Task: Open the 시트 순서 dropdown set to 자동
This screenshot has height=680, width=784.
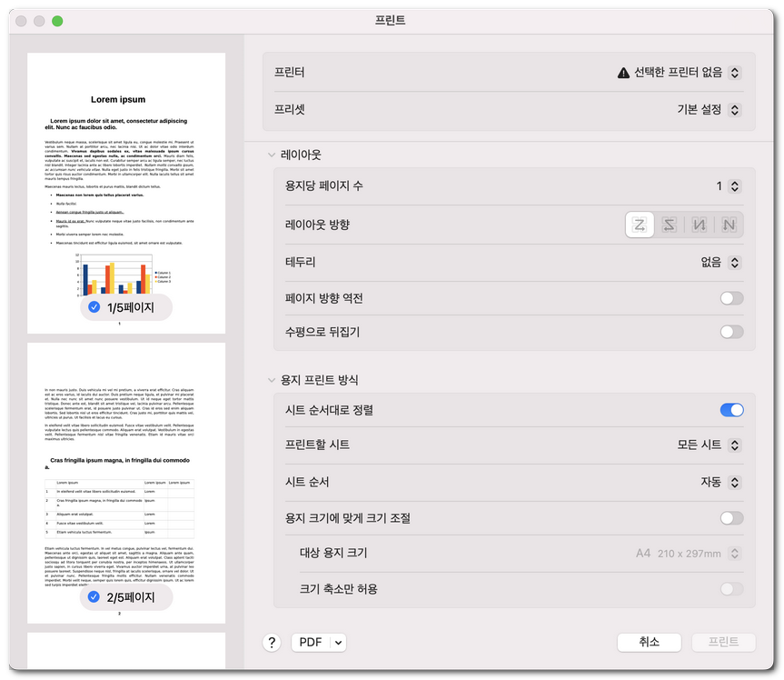Action: click(x=737, y=483)
